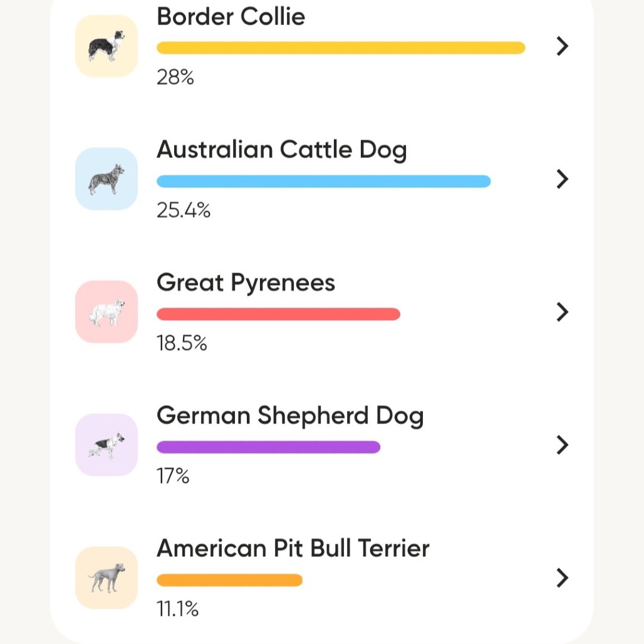
Task: Click the yellow Border Collie percentage bar
Action: click(x=341, y=48)
